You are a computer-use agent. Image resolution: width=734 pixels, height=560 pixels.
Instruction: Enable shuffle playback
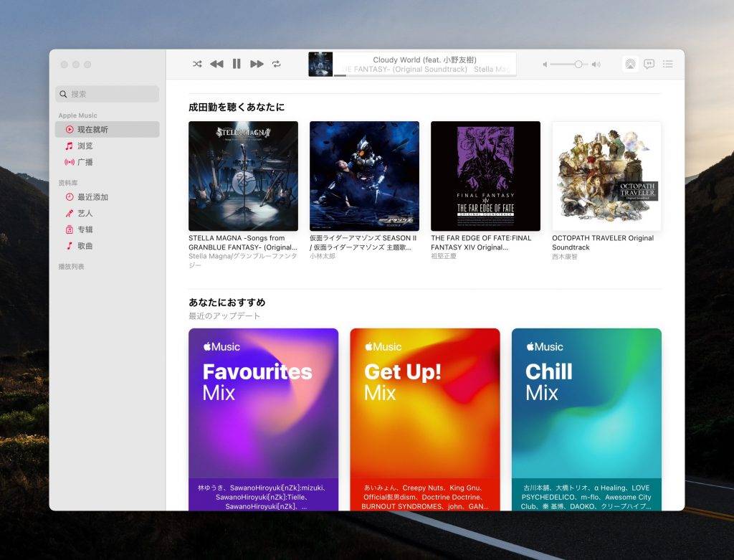[197, 64]
